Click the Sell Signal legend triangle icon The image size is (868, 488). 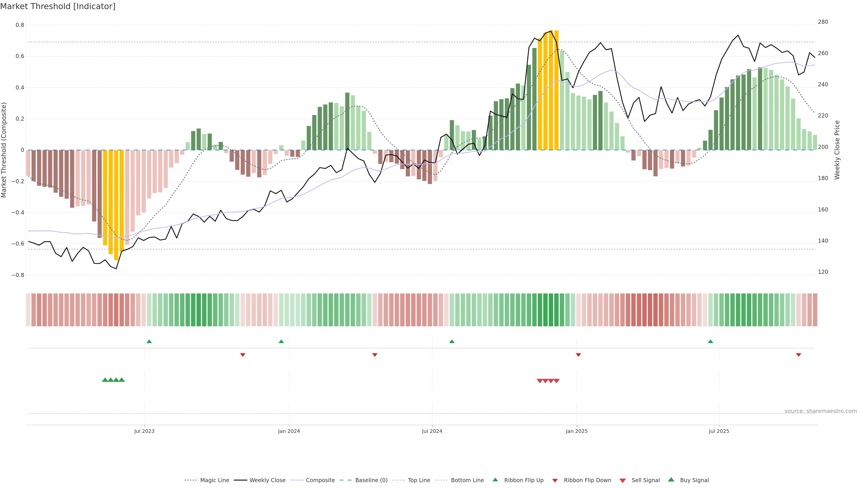[623, 481]
